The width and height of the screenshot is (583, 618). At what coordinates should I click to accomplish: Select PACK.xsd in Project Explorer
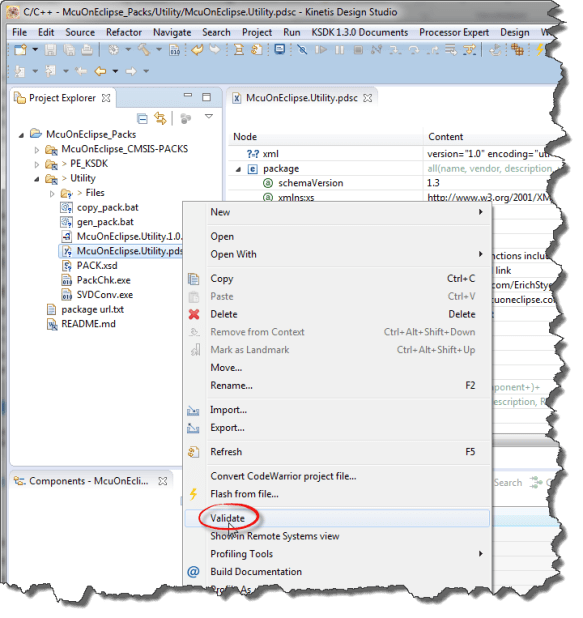(x=97, y=266)
